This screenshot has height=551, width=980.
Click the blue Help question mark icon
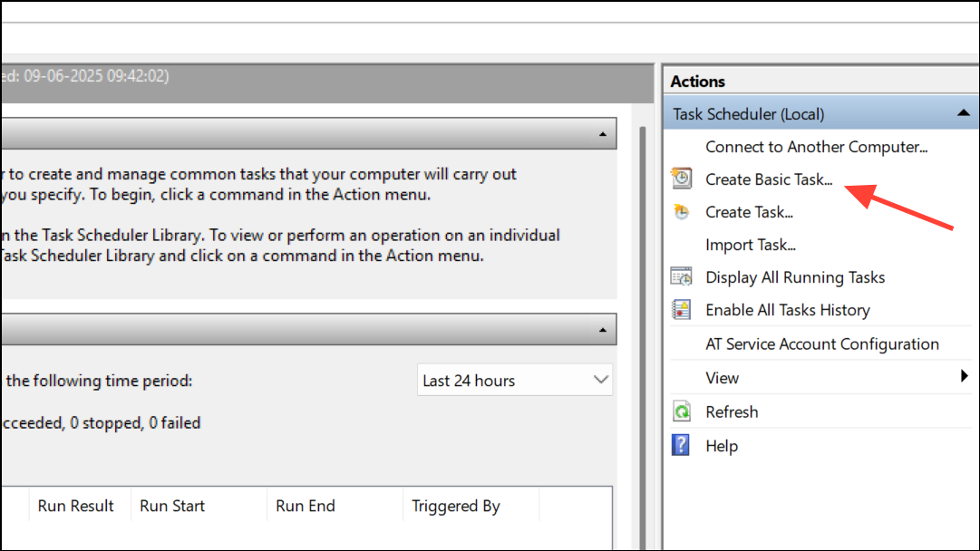pyautogui.click(x=681, y=446)
